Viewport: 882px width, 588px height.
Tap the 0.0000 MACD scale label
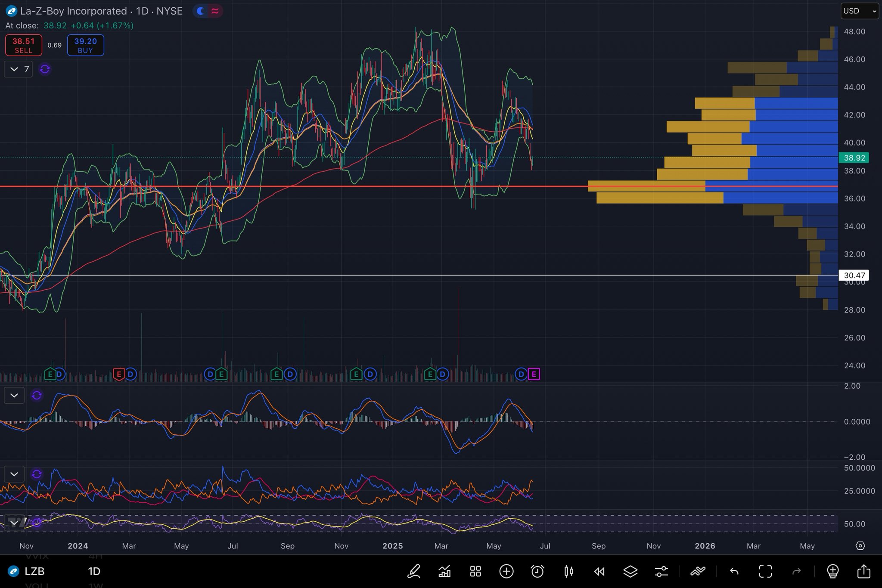point(857,422)
